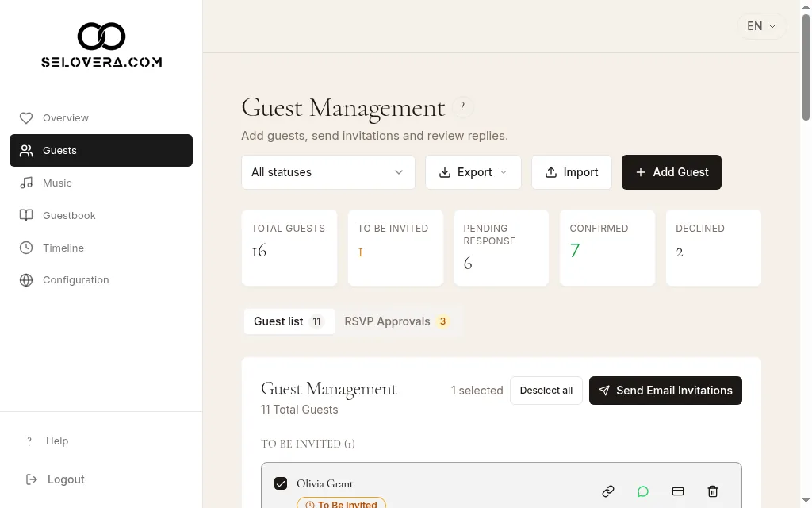Click the Logout arrow icon
The width and height of the screenshot is (812, 508).
(32, 479)
